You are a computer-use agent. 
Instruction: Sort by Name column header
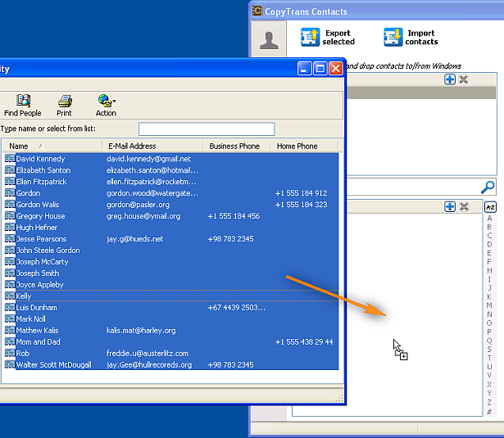[52, 146]
